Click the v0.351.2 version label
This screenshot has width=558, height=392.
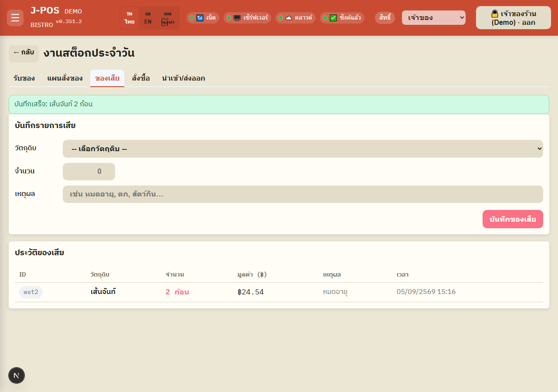68,21
